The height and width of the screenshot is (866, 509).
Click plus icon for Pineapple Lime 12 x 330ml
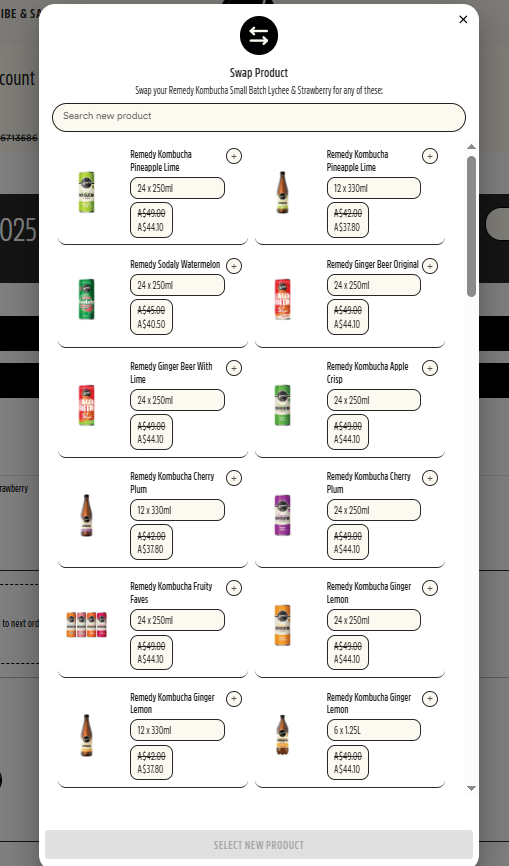430,156
